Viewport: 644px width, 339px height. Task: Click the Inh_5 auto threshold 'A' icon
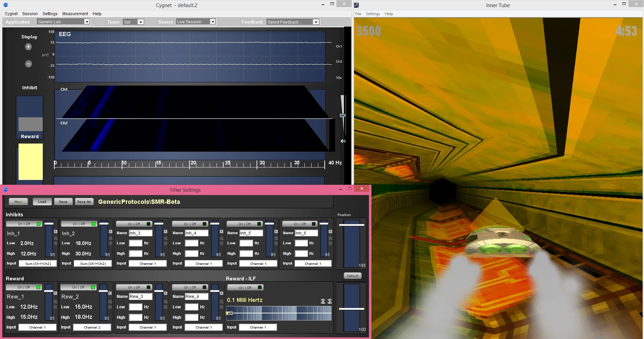[x=276, y=232]
